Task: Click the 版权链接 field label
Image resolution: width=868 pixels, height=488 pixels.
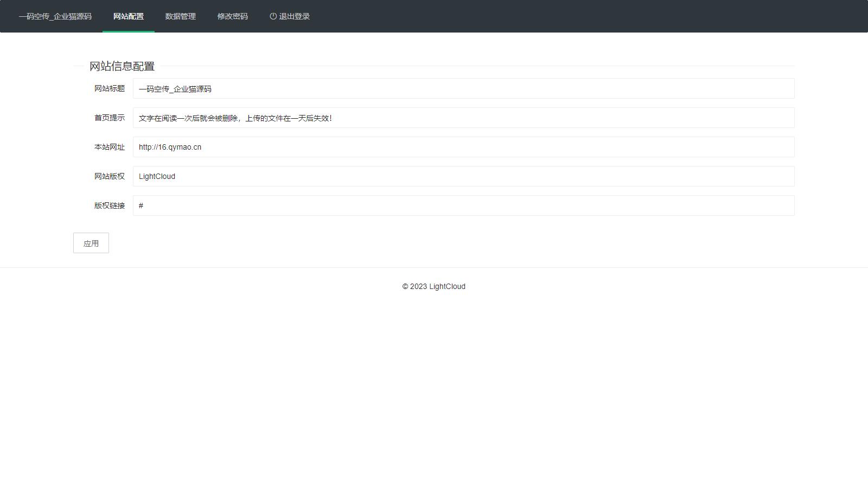Action: coord(110,206)
